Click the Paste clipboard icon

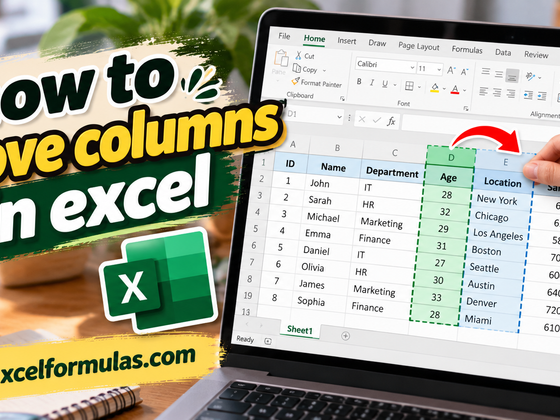click(281, 59)
